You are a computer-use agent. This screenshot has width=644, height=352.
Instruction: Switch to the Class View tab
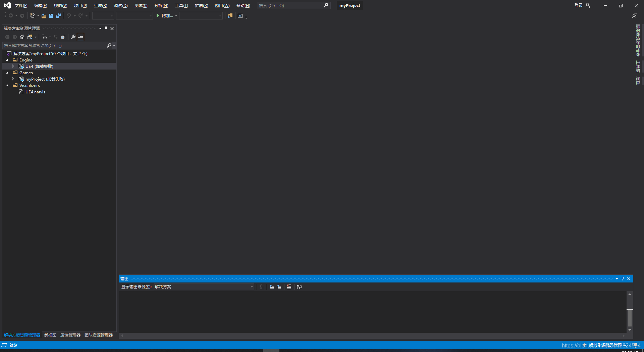[50, 335]
